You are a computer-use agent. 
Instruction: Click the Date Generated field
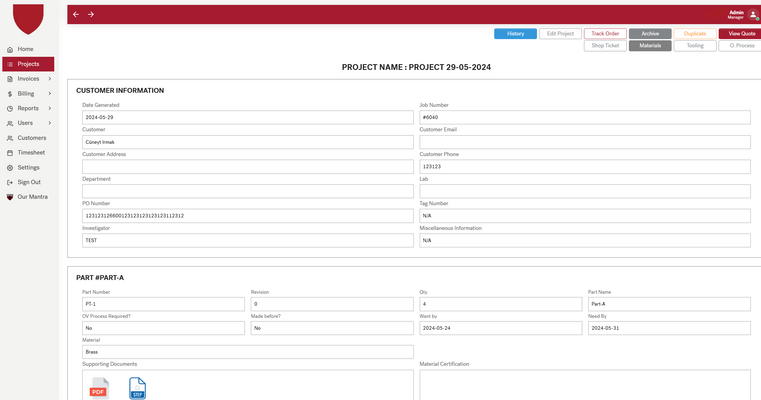(248, 117)
